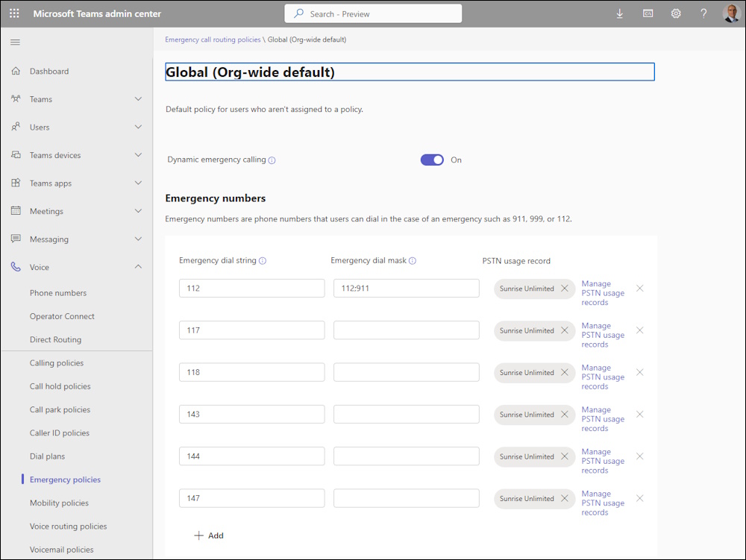Open Direct Routing page
The height and width of the screenshot is (560, 746).
55,339
